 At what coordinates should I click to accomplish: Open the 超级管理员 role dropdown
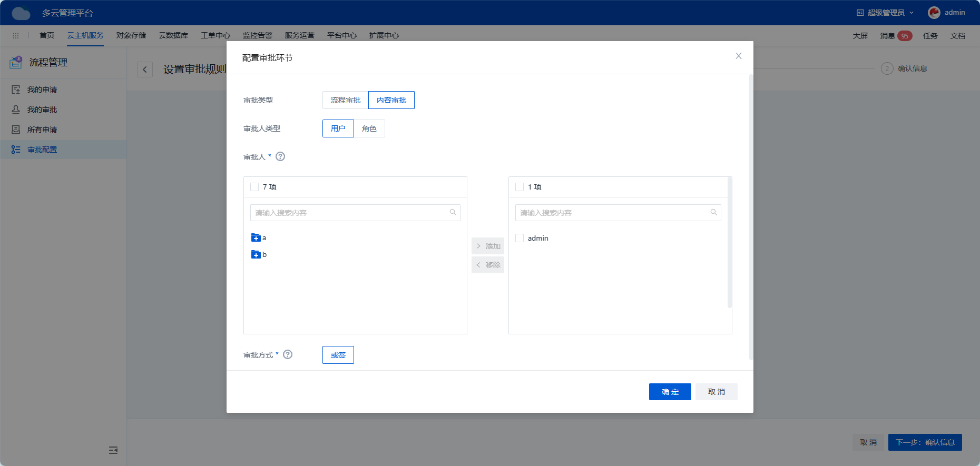click(x=886, y=13)
